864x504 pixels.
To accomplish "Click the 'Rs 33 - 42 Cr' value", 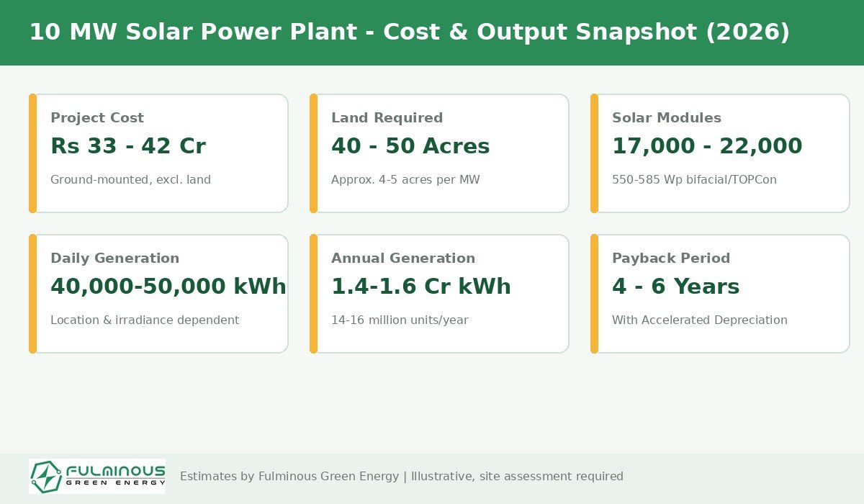I will click(x=128, y=146).
